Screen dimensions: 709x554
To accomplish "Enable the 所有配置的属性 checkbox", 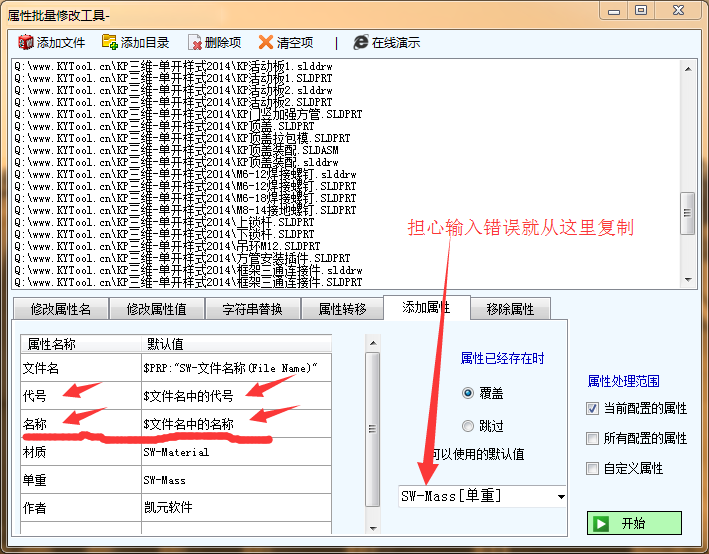I will click(x=592, y=438).
